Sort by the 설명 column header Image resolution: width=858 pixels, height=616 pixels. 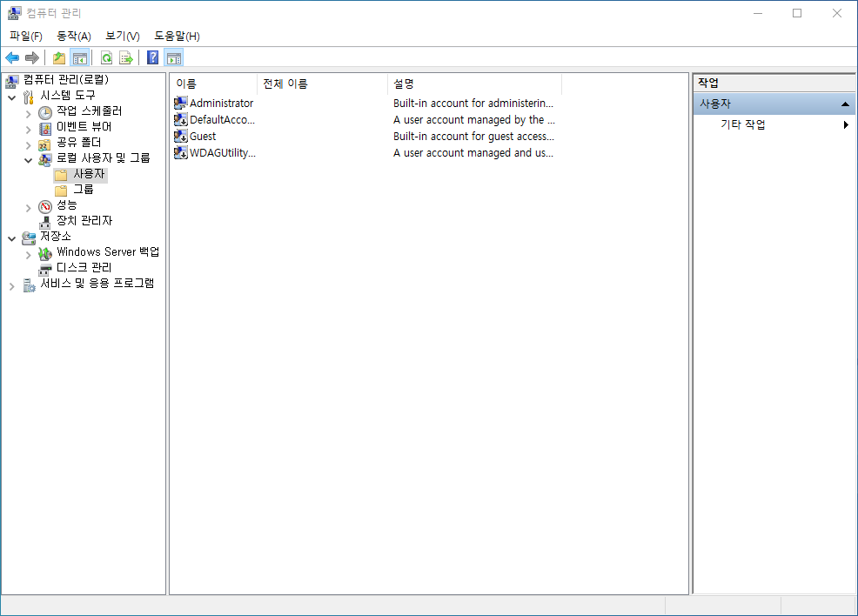474,84
